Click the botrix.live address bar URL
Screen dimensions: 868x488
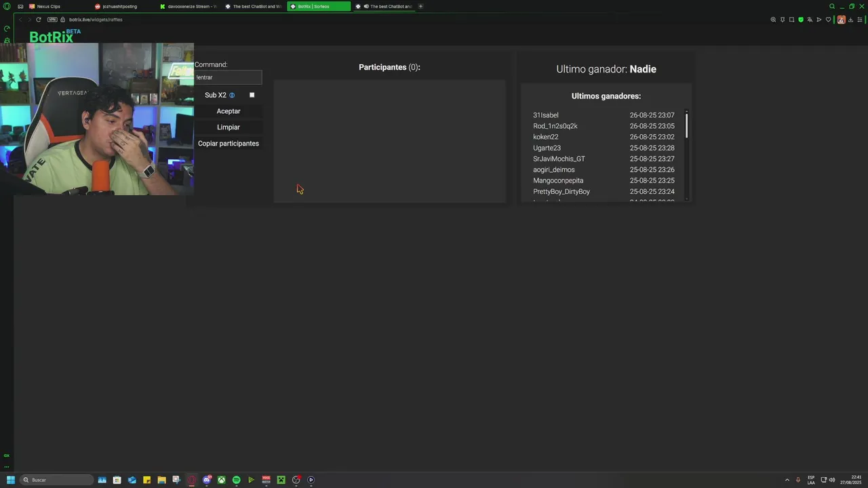[x=96, y=20]
